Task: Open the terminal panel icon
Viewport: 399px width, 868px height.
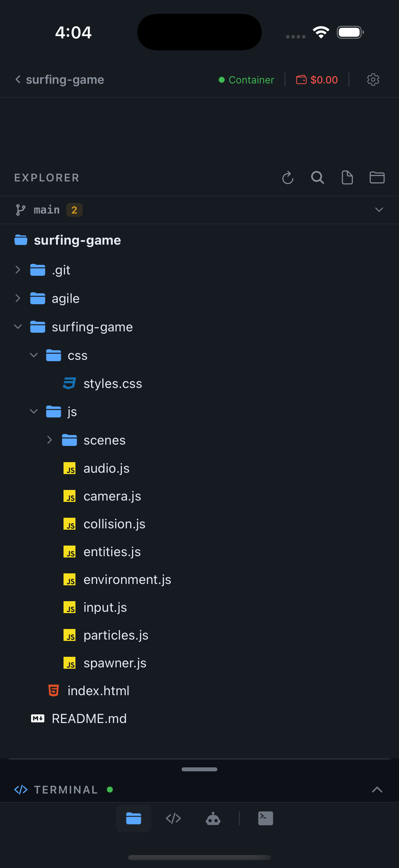Action: tap(265, 818)
